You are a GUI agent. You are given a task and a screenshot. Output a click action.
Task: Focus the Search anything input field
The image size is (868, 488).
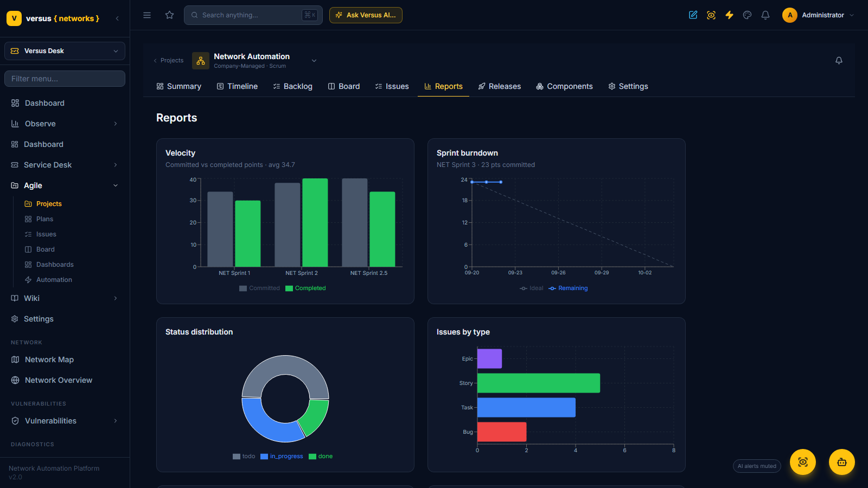pos(253,15)
